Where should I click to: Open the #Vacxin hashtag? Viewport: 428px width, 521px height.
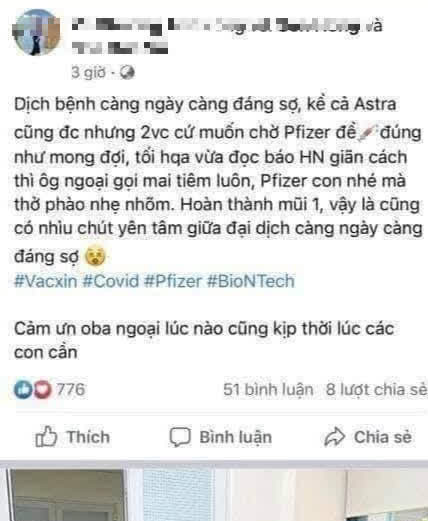click(46, 281)
